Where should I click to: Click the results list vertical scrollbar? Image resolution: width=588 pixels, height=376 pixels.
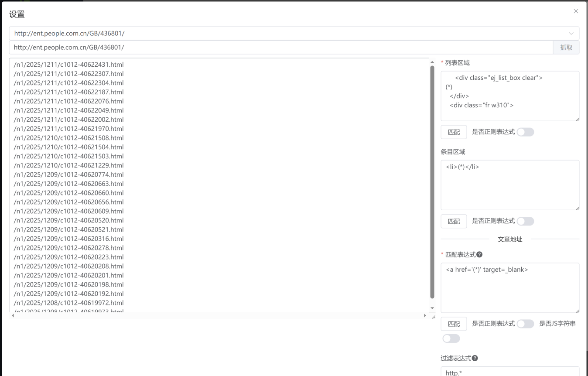click(432, 182)
